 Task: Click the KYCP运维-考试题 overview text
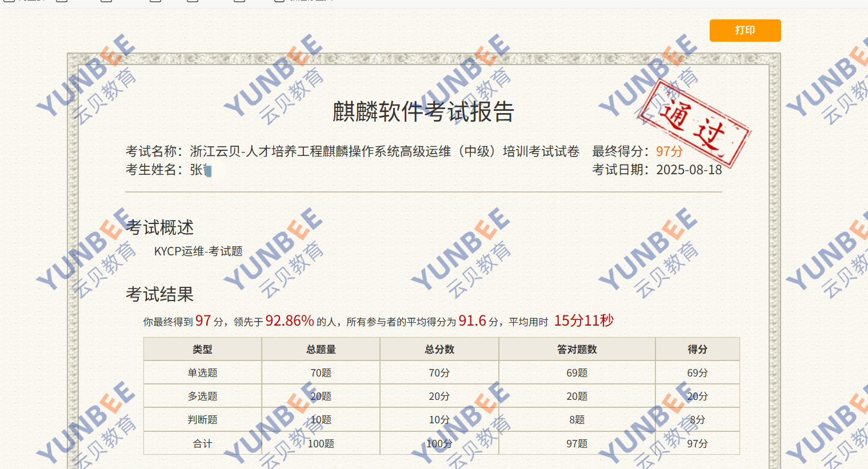(x=198, y=251)
